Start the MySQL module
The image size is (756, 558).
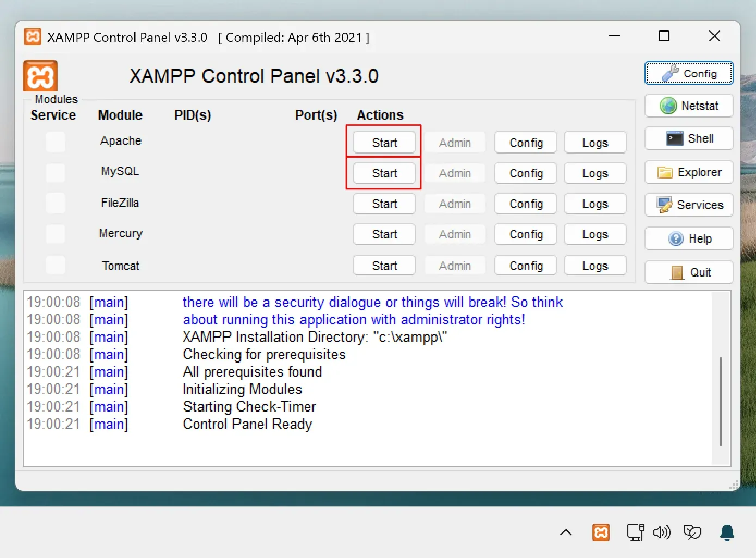384,173
